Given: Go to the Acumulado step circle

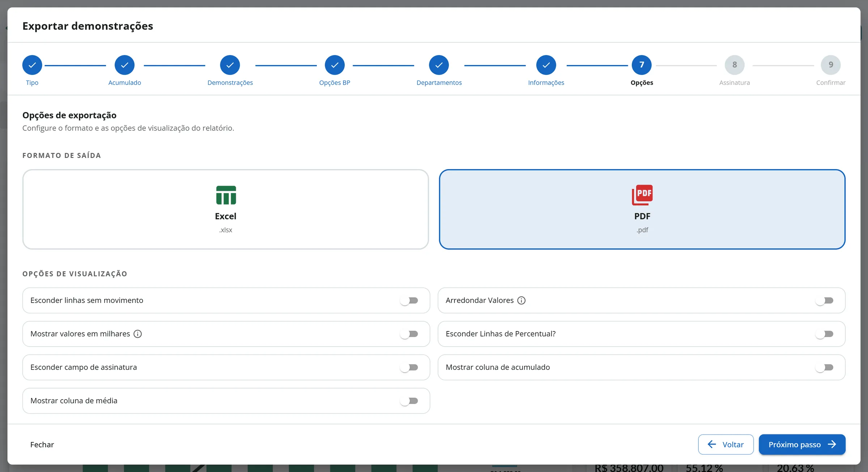Looking at the screenshot, I should (124, 65).
